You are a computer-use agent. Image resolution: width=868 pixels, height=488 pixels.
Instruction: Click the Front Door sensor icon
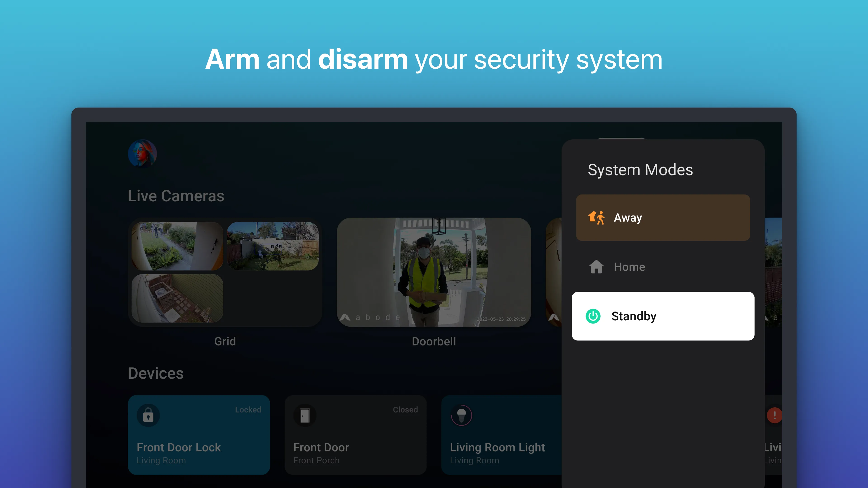[305, 415]
